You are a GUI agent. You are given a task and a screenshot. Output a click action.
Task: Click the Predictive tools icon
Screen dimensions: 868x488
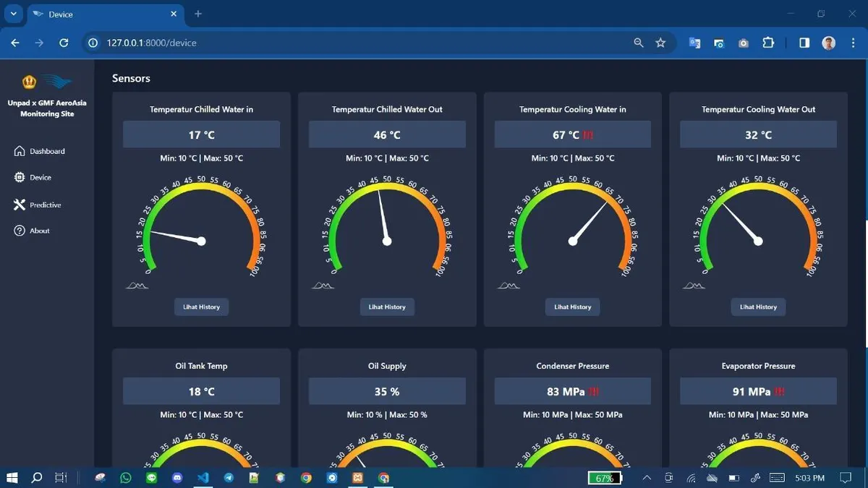(x=20, y=205)
